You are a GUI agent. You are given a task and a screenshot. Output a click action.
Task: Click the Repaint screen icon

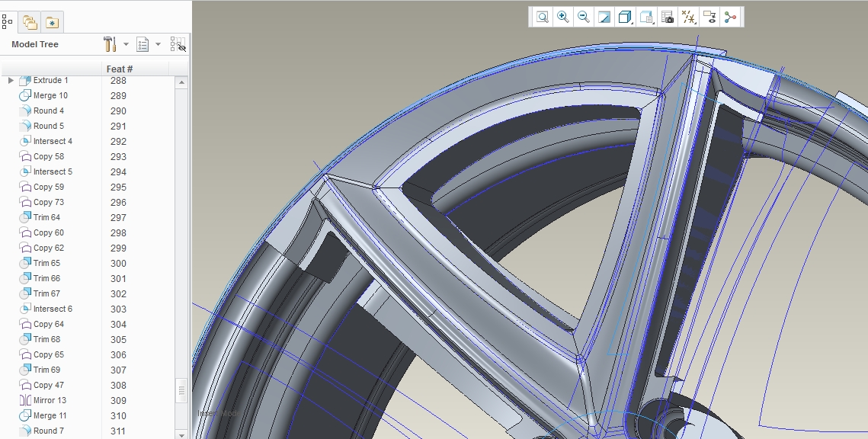click(x=604, y=18)
